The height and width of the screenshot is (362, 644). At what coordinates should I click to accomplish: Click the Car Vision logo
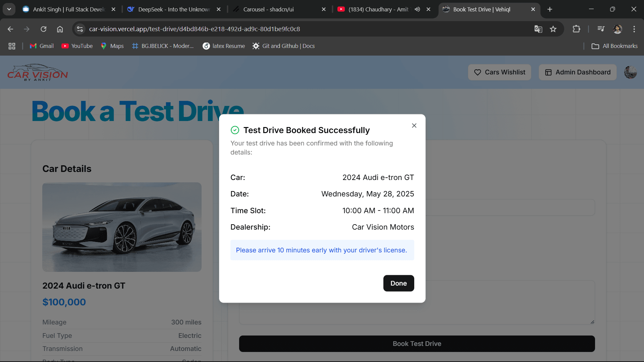tap(38, 72)
